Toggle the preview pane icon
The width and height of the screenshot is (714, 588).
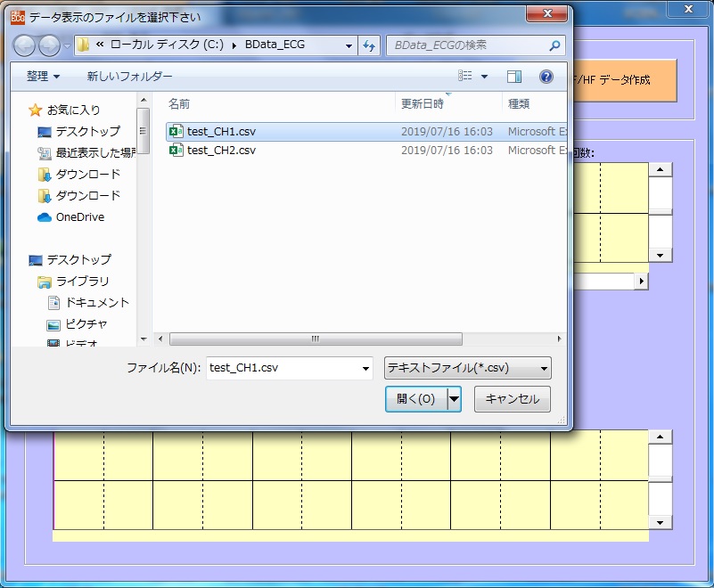514,77
